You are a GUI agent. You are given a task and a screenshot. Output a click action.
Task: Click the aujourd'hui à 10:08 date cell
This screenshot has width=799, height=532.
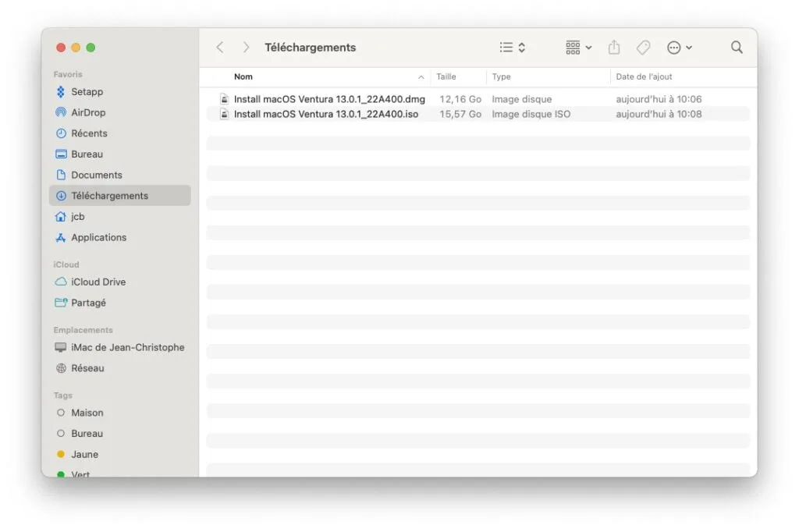point(659,114)
